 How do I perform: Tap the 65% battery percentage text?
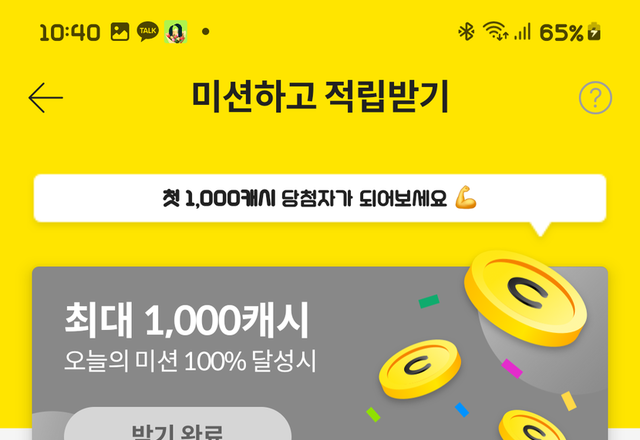(x=561, y=32)
